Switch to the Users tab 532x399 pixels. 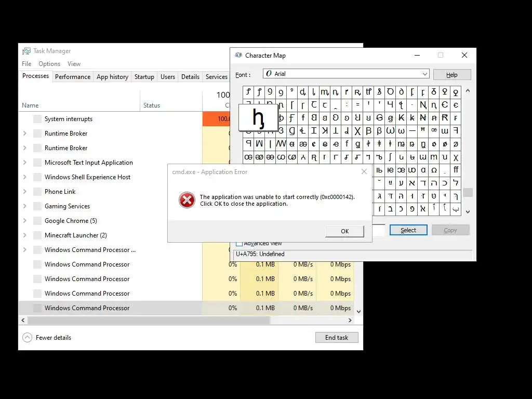point(168,77)
